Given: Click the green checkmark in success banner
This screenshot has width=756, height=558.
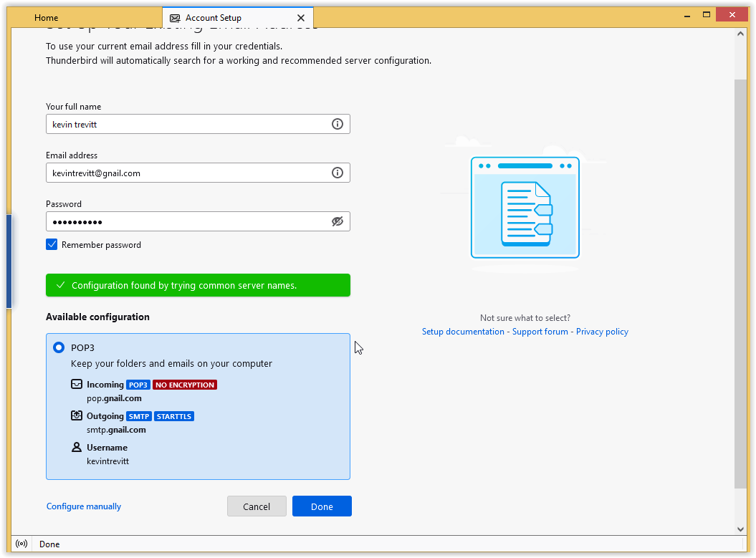Looking at the screenshot, I should tap(60, 285).
